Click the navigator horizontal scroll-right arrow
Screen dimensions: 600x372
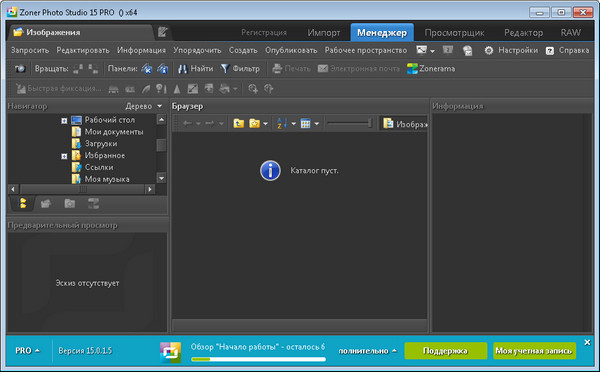click(150, 189)
